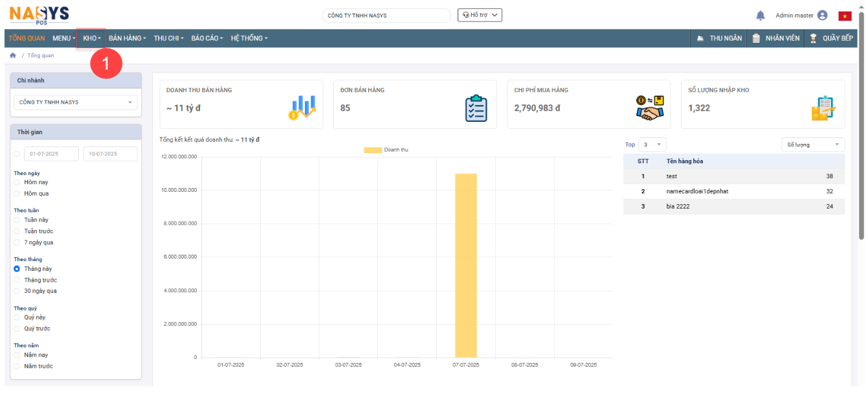Click the inventory icon in Số lượng nhập kho

[823, 108]
